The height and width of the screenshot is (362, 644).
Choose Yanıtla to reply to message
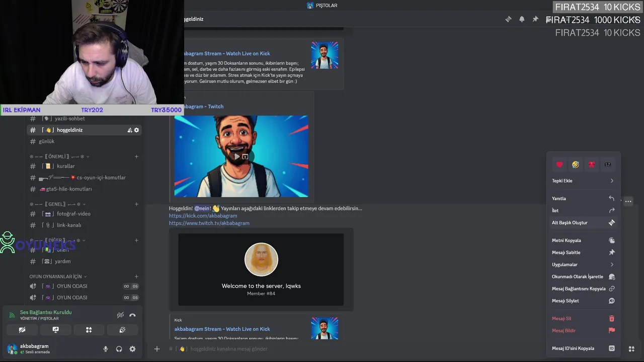[583, 199]
